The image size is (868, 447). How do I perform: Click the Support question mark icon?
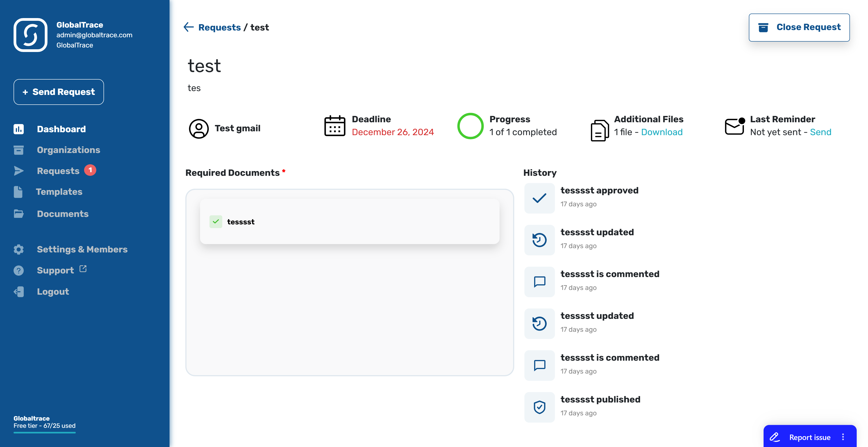click(x=19, y=271)
